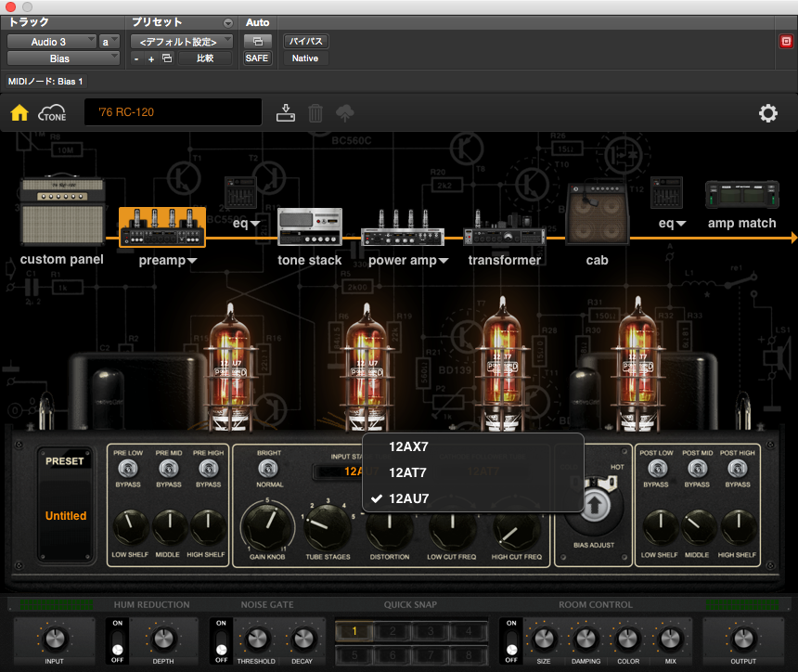
Task: Click the red plugin target icon
Action: pyautogui.click(x=786, y=42)
